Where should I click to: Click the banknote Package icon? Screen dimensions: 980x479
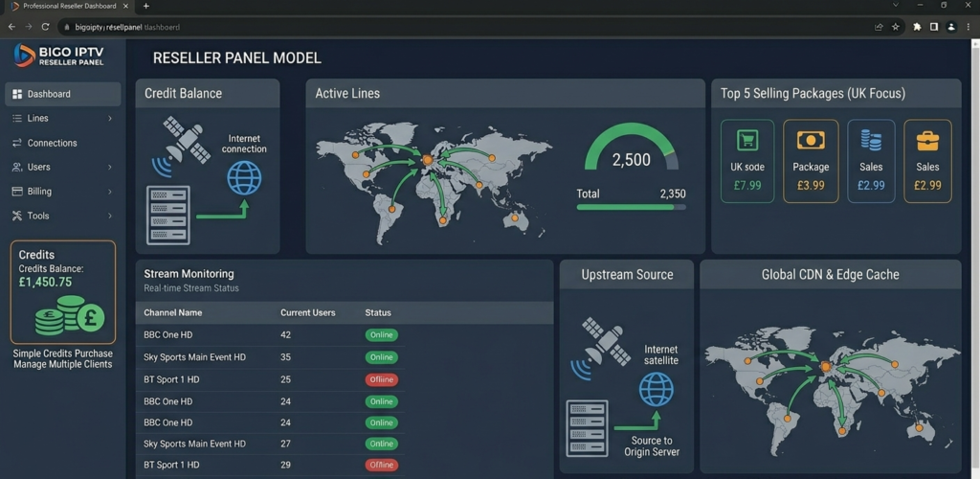click(811, 140)
